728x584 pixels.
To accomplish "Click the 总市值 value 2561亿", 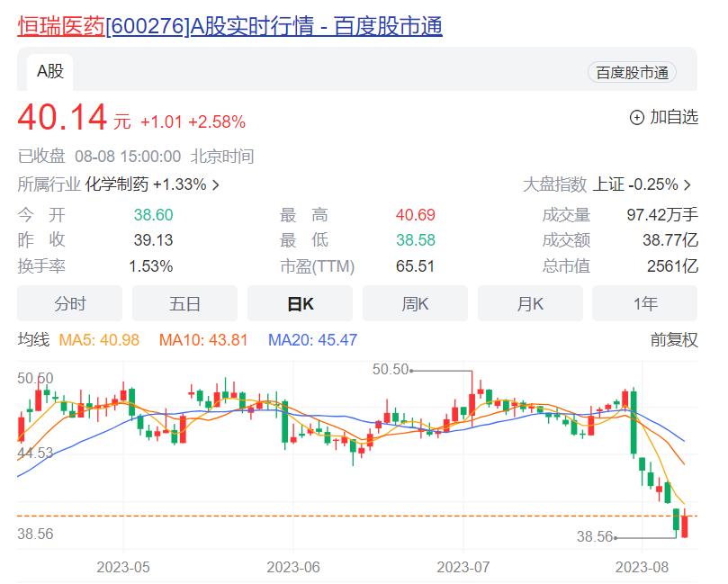I will (x=672, y=266).
